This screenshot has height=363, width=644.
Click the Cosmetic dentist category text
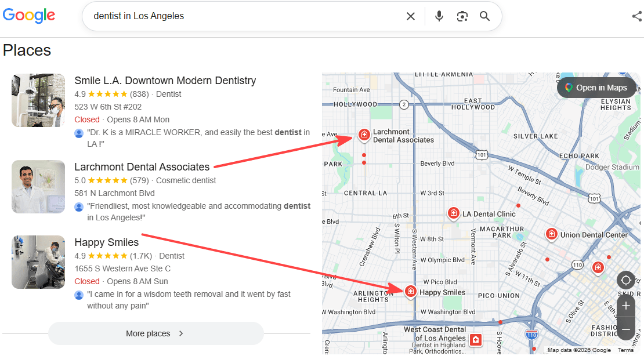coord(186,180)
